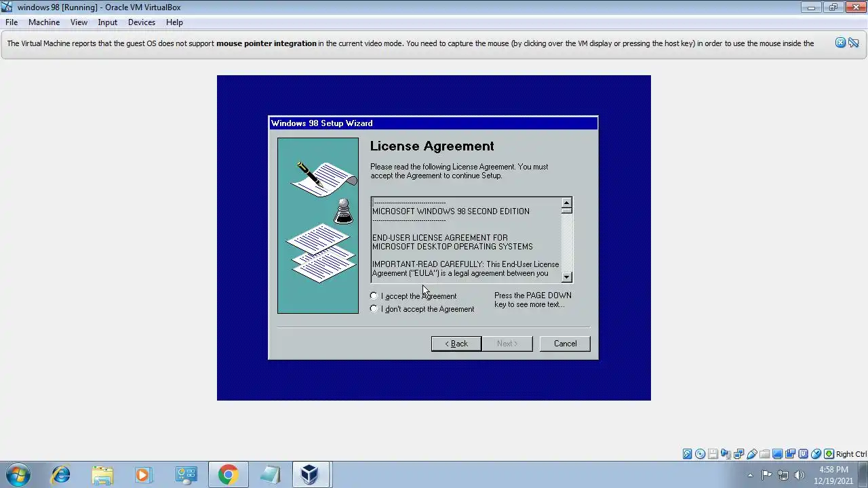Restore down the VirtualBox window
The height and width of the screenshot is (488, 868).
833,7
